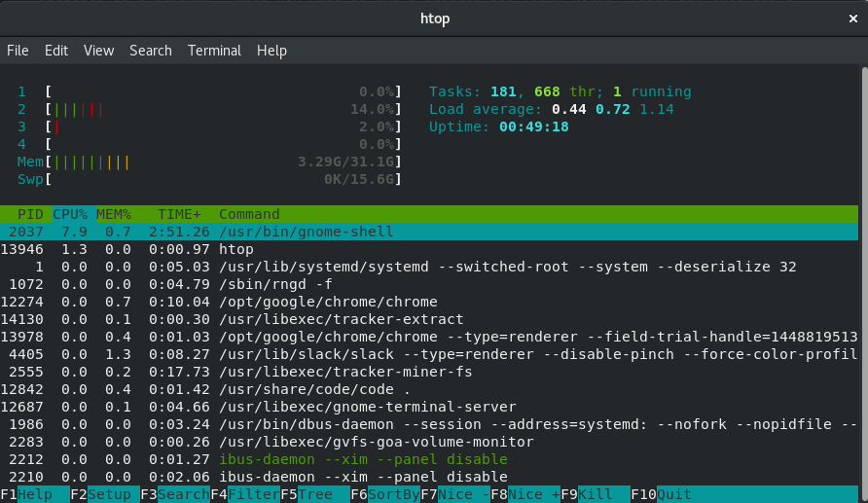
Task: Select ibus-daemon row PID 2210
Action: pos(429,477)
